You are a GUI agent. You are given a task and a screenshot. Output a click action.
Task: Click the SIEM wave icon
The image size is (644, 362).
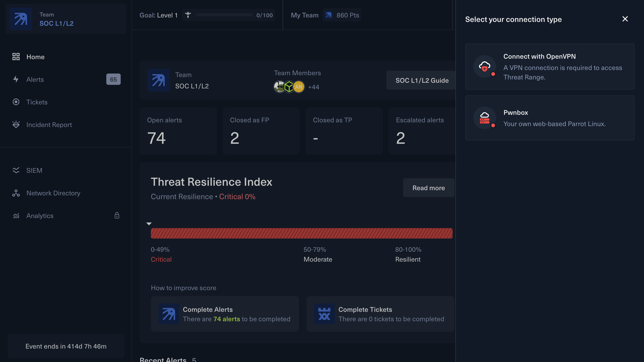(x=16, y=170)
